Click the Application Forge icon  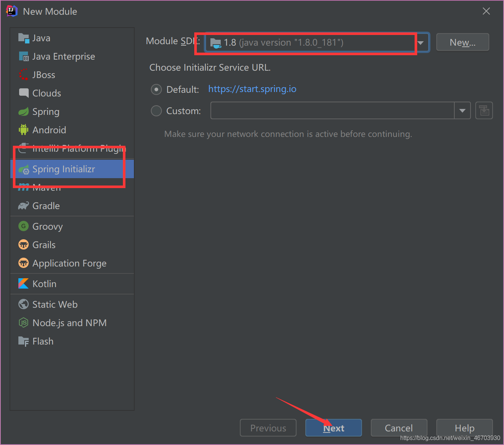pos(24,263)
